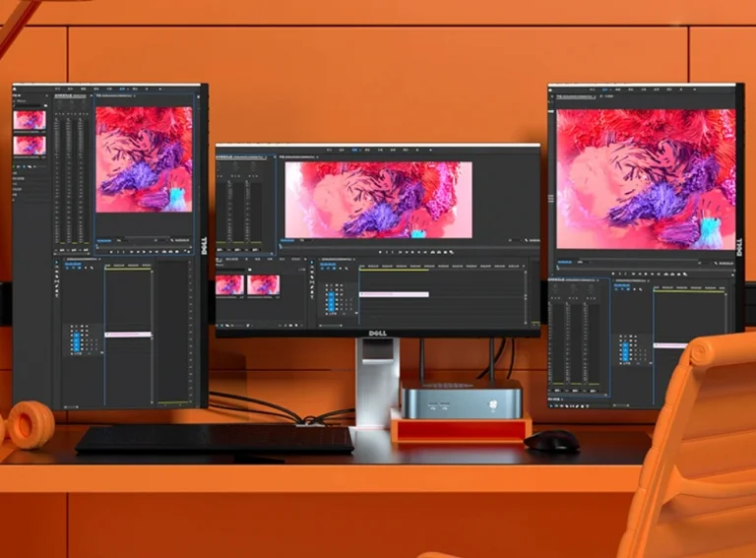Click top project thumbnail on left monitor

click(x=30, y=120)
